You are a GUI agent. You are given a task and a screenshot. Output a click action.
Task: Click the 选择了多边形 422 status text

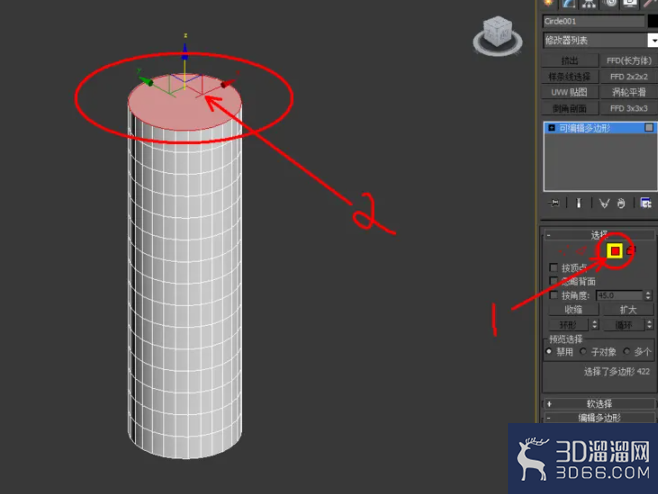(616, 371)
